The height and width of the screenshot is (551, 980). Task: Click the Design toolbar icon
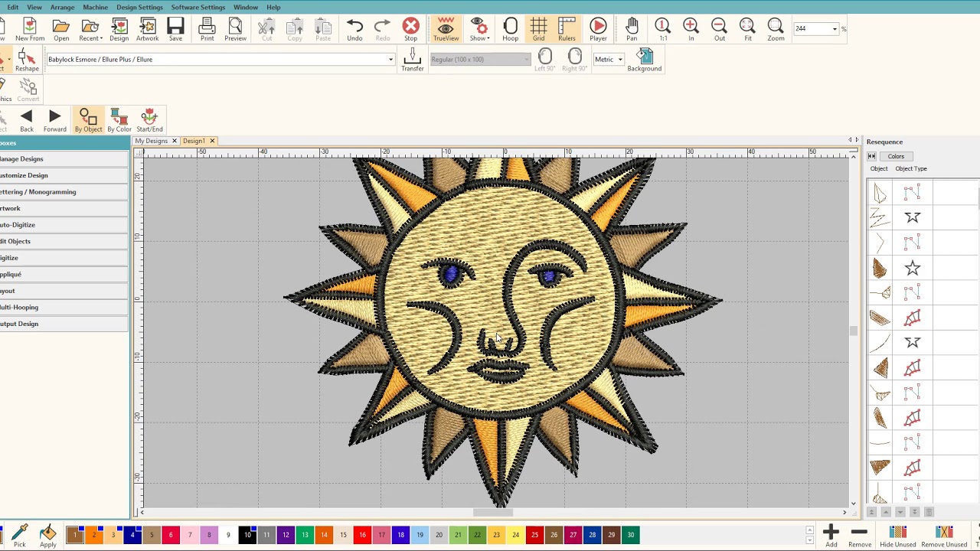[119, 30]
